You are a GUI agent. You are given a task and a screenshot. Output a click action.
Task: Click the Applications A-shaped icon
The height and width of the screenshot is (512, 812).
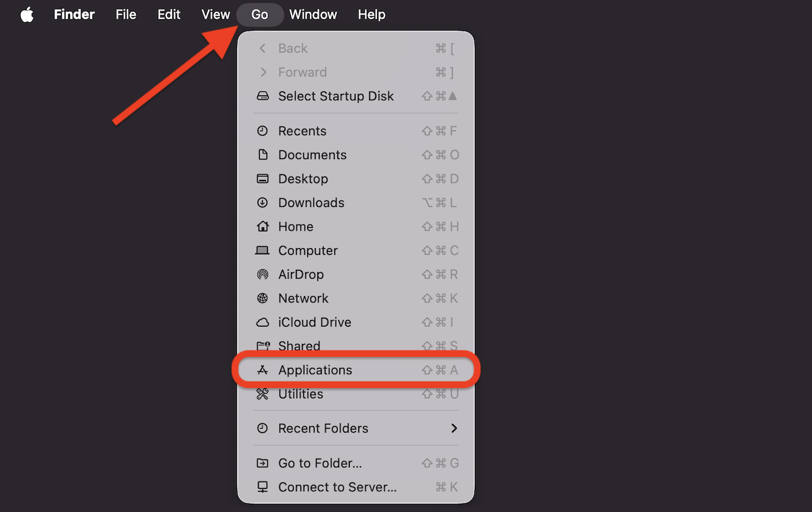tap(263, 370)
